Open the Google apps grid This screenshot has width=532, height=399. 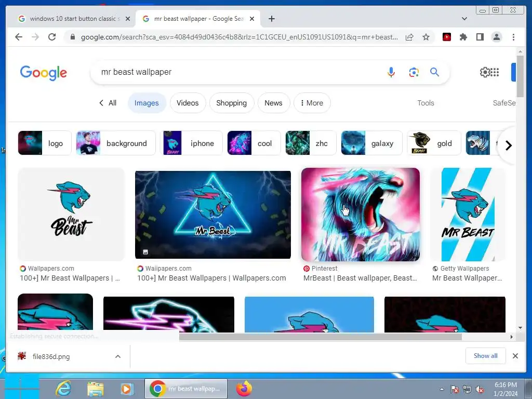point(495,72)
